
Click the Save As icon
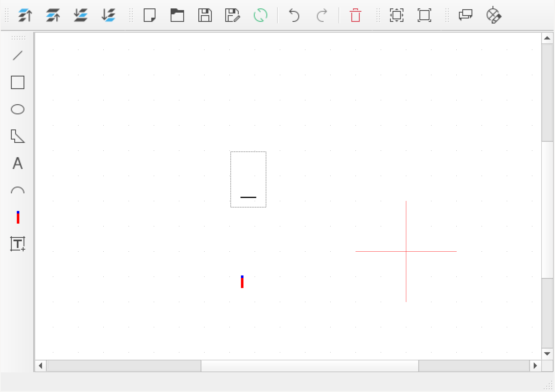coord(233,15)
